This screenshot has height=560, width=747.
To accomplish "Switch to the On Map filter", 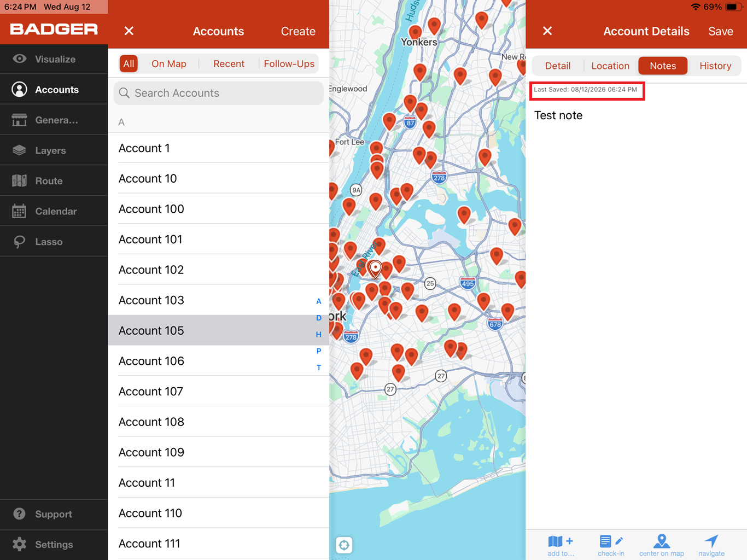I will [x=169, y=63].
